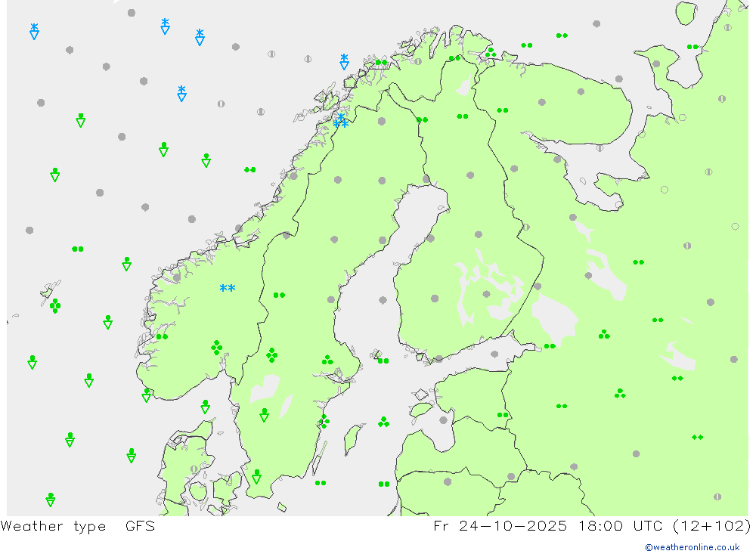The width and height of the screenshot is (756, 554).
Task: Click the two-dot rain symbol in central Sweden by the Norwegian border
Action: (279, 295)
